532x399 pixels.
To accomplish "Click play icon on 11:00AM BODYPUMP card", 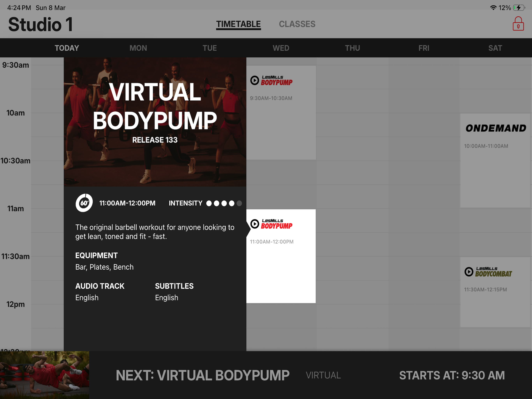I will coord(255,224).
